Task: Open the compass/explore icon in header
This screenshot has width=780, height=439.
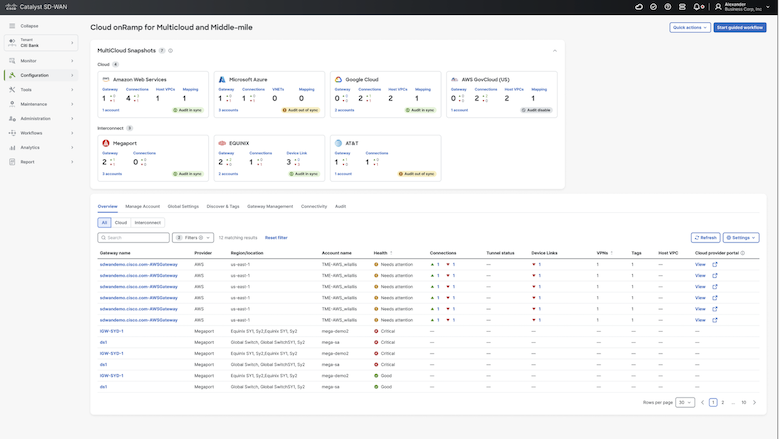Action: [x=653, y=7]
